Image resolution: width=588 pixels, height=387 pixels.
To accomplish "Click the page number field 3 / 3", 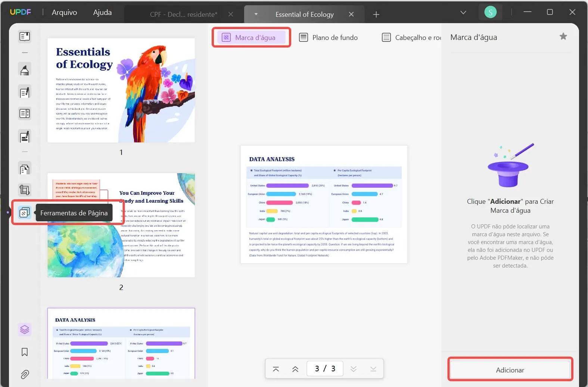I will [x=325, y=369].
